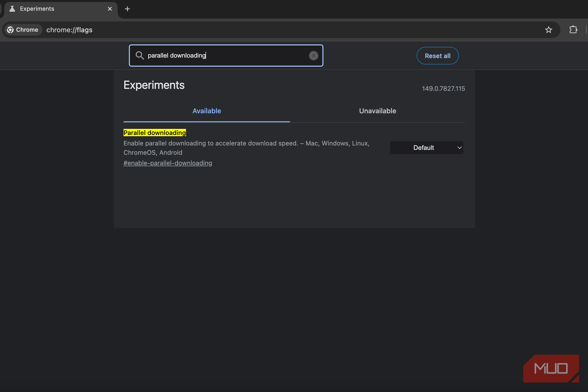The width and height of the screenshot is (588, 392).
Task: Close the Experiments tab
Action: (x=110, y=9)
